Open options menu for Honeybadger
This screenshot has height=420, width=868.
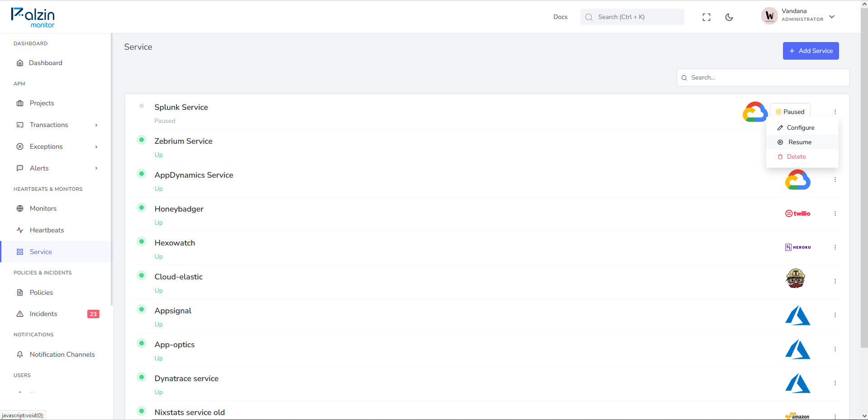(x=835, y=213)
